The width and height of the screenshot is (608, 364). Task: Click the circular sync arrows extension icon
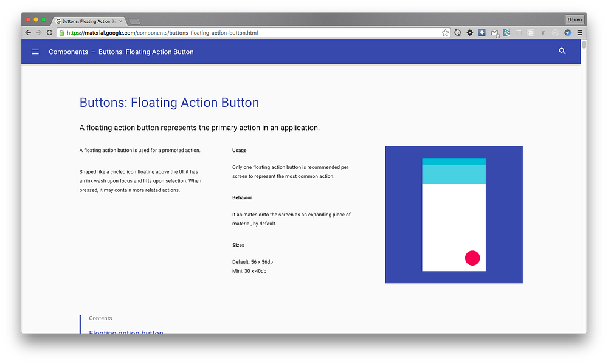[458, 33]
